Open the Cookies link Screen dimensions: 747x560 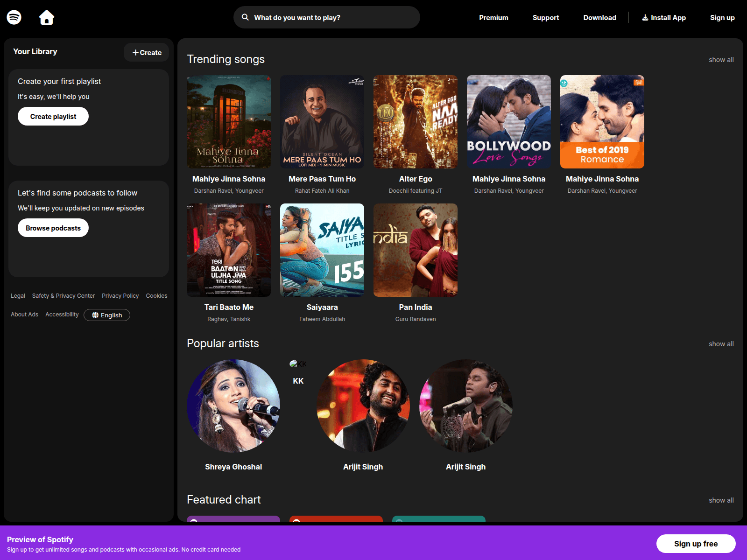coord(156,296)
